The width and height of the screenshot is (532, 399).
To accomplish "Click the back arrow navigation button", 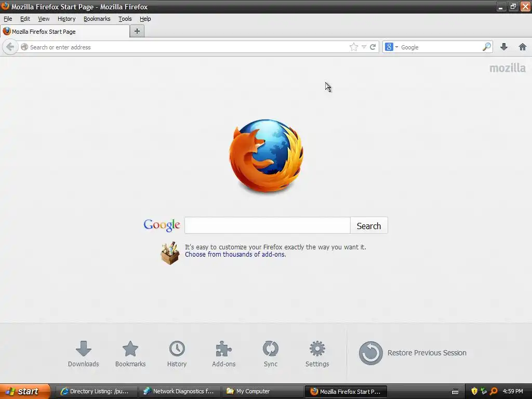I will pyautogui.click(x=10, y=47).
